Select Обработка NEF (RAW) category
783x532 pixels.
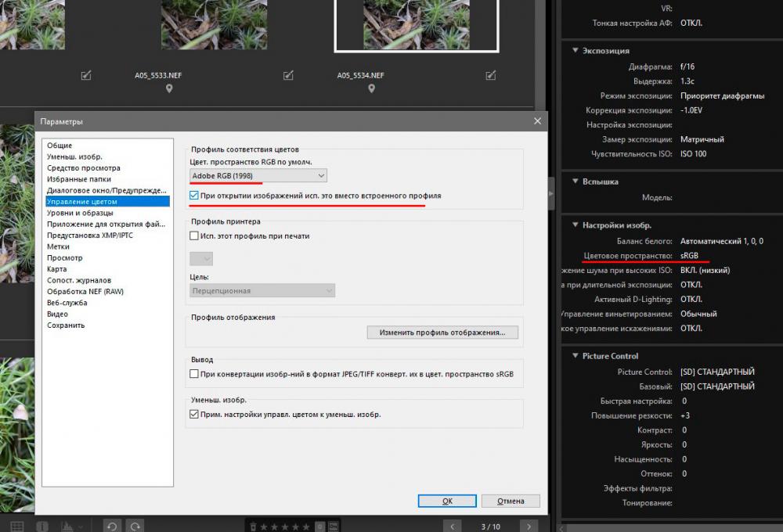click(107, 292)
